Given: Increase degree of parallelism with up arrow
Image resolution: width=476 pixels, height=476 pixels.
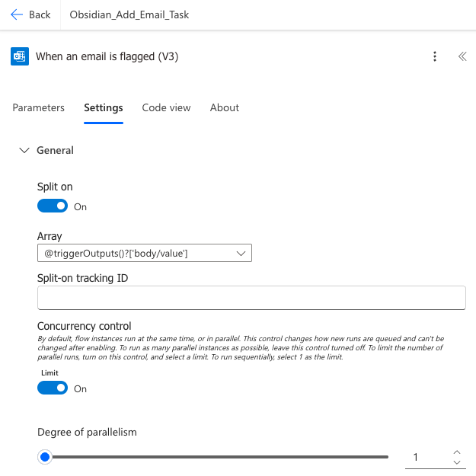Looking at the screenshot, I should 456,452.
